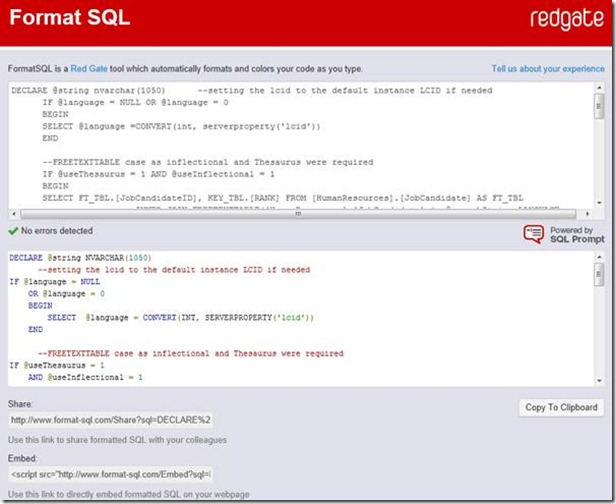
Task: Click formatted output scroll down arrow
Action: [x=599, y=381]
